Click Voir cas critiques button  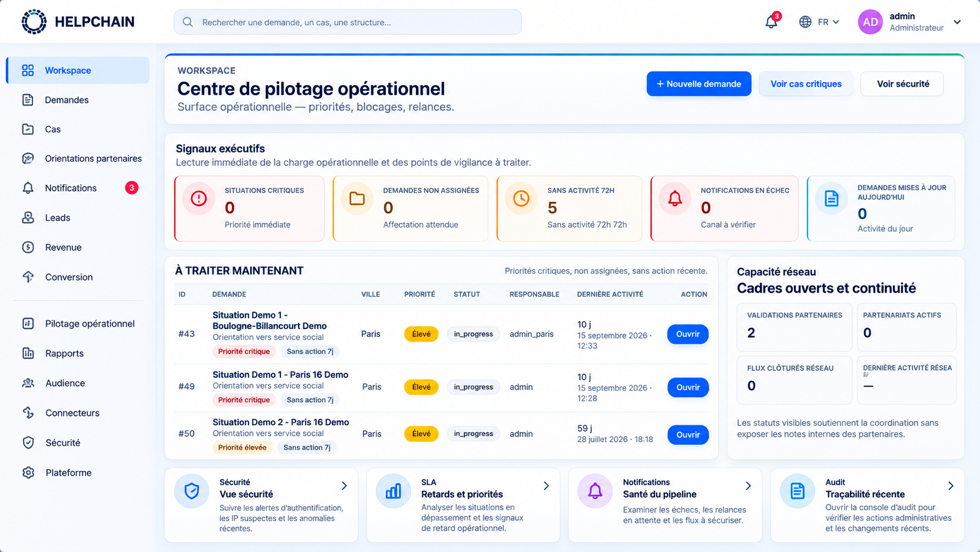click(x=806, y=84)
